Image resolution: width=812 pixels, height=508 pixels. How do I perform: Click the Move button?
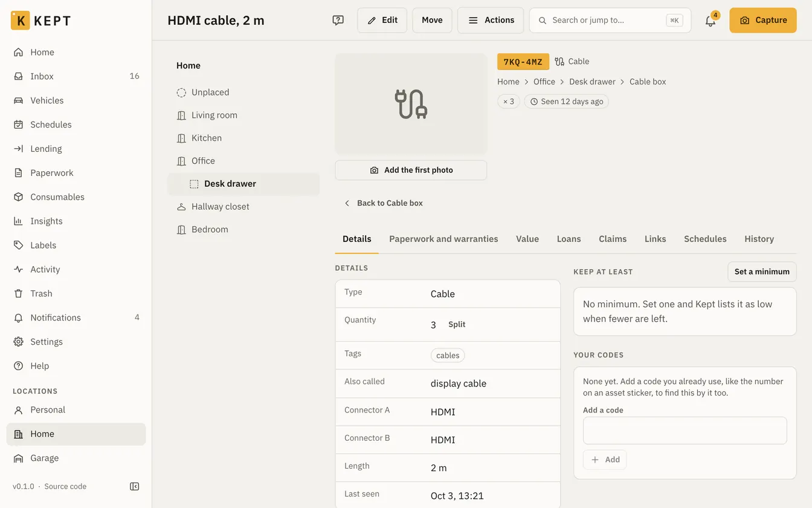[432, 20]
